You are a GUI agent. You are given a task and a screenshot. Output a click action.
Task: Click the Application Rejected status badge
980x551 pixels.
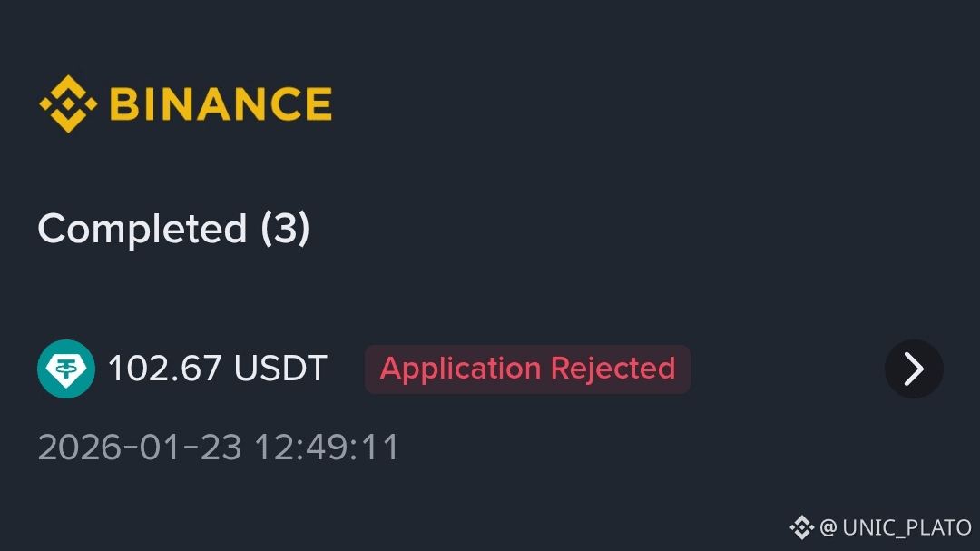(527, 369)
